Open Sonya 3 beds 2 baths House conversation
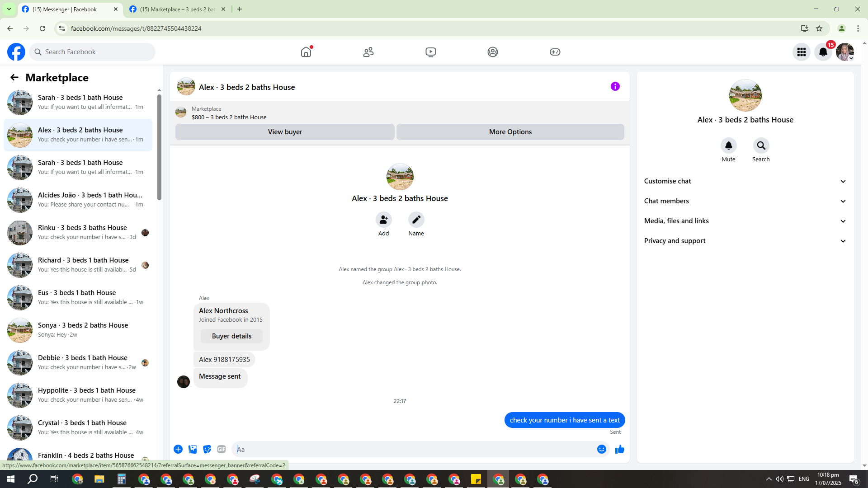 click(78, 330)
